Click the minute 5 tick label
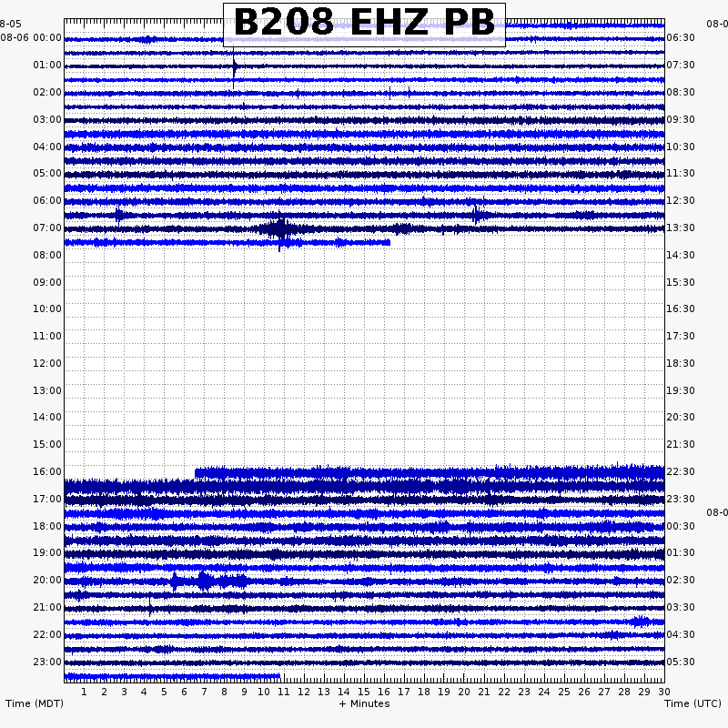Screen dimensions: 728x728 pyautogui.click(x=164, y=692)
